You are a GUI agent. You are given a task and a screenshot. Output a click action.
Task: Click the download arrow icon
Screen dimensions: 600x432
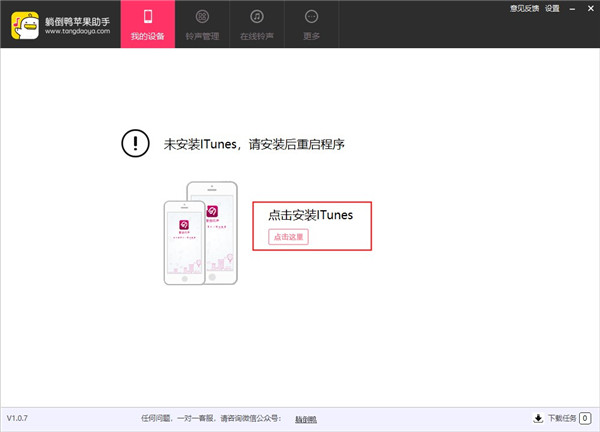[x=540, y=418]
